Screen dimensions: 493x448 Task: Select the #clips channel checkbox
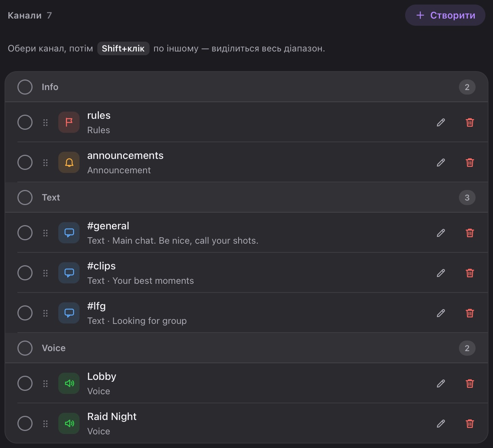[25, 273]
